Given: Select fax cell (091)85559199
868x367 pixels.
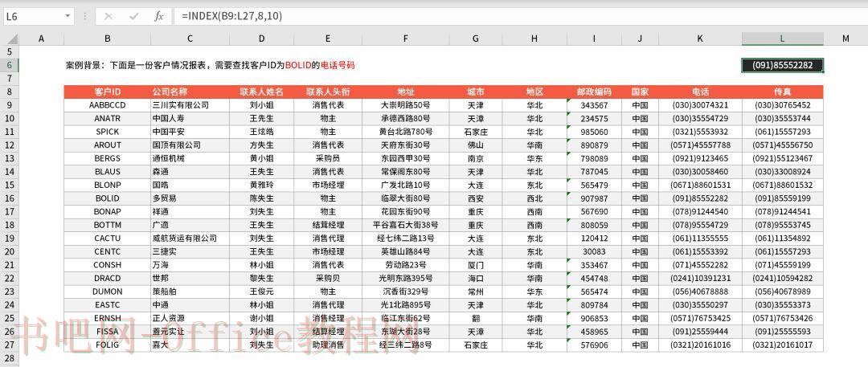Looking at the screenshot, I should tap(782, 198).
